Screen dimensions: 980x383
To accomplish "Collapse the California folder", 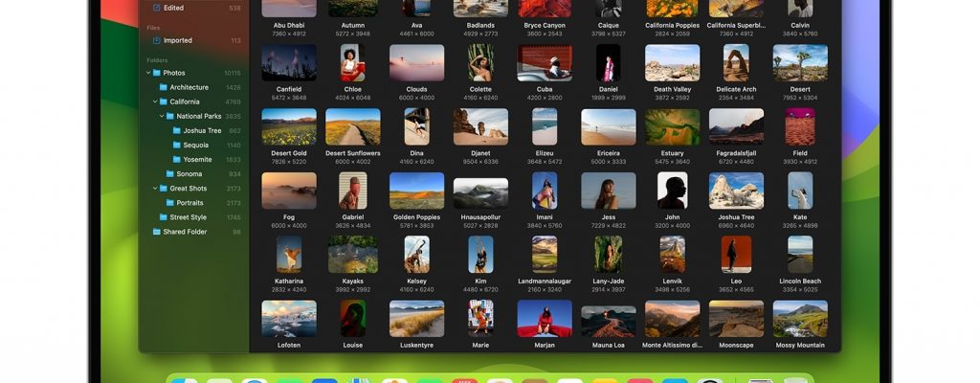I will click(x=155, y=101).
